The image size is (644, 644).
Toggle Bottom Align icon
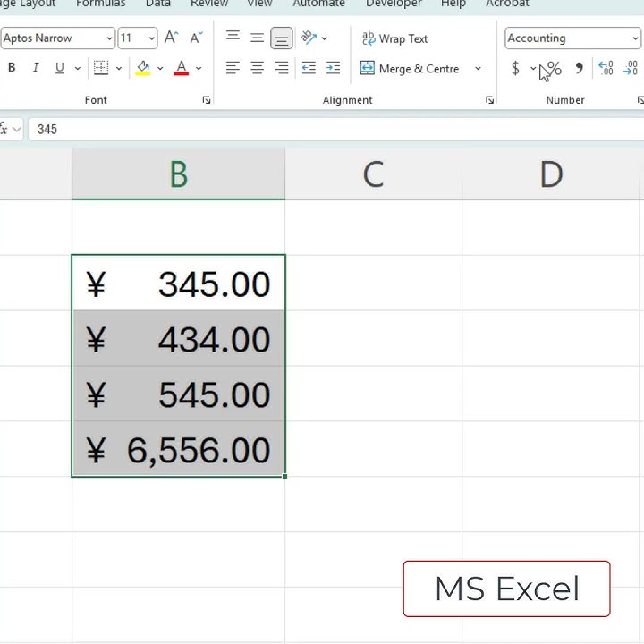(282, 38)
